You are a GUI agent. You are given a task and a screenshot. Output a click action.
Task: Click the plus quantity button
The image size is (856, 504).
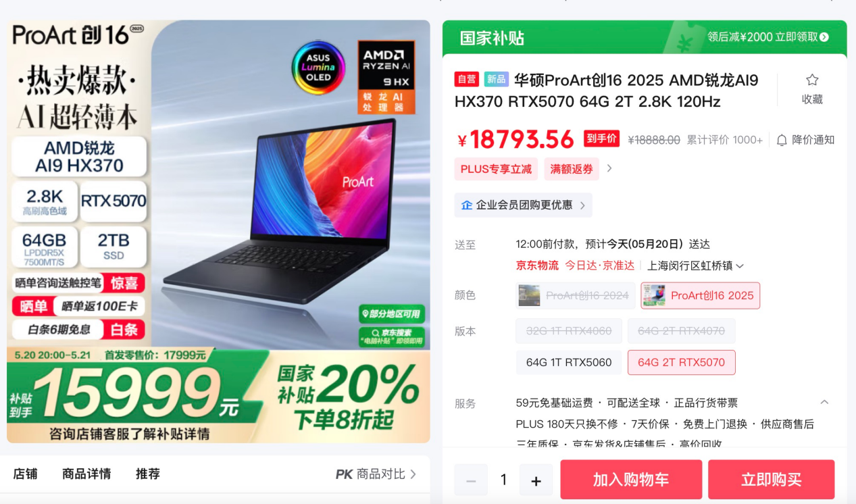[x=536, y=480]
